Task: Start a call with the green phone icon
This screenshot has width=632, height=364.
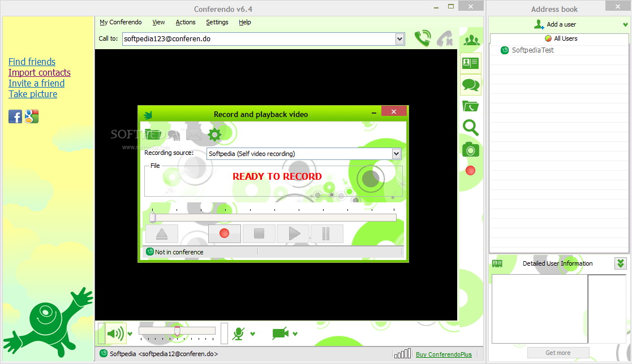Action: click(423, 38)
